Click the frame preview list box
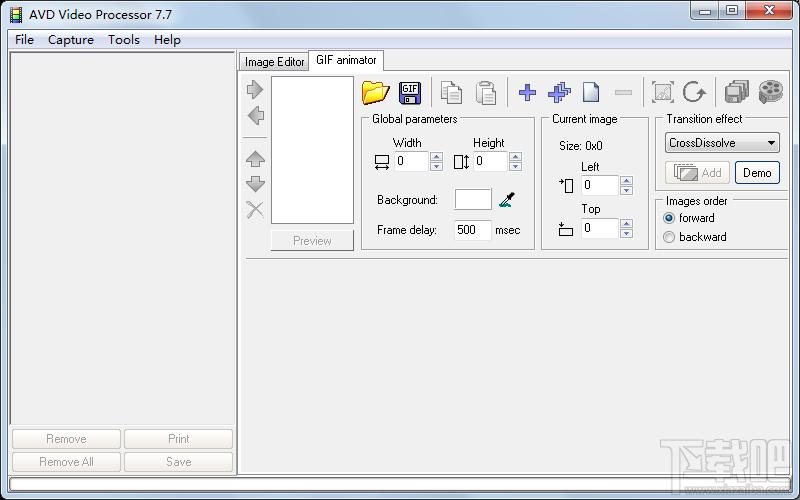800x500 pixels. coord(312,150)
